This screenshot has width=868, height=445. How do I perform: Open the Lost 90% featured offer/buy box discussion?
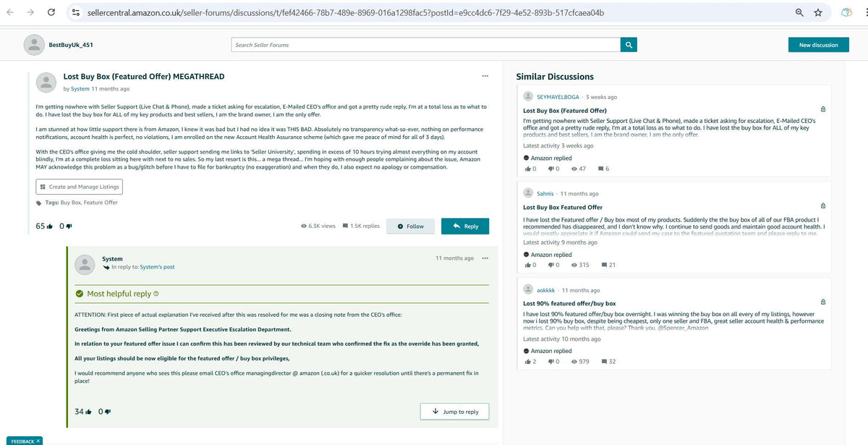coord(569,304)
